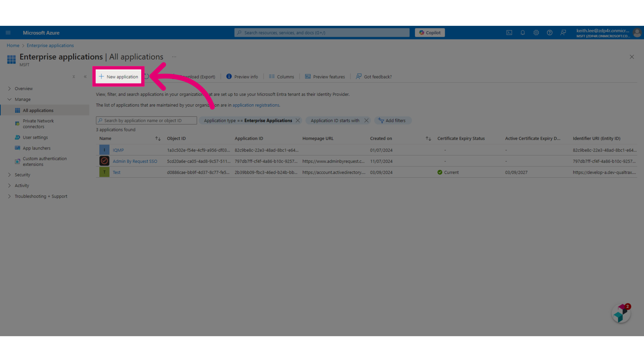The width and height of the screenshot is (644, 362).
Task: Open the hamburger portal menu
Action: (8, 33)
